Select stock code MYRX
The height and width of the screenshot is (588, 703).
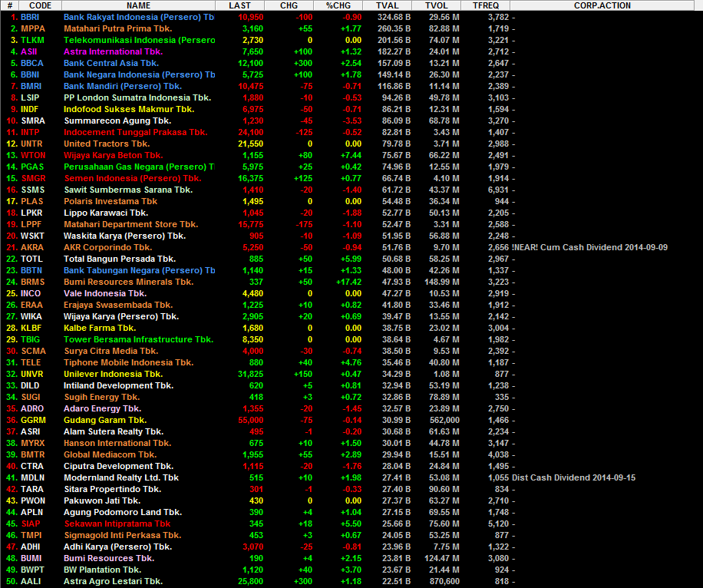[33, 443]
